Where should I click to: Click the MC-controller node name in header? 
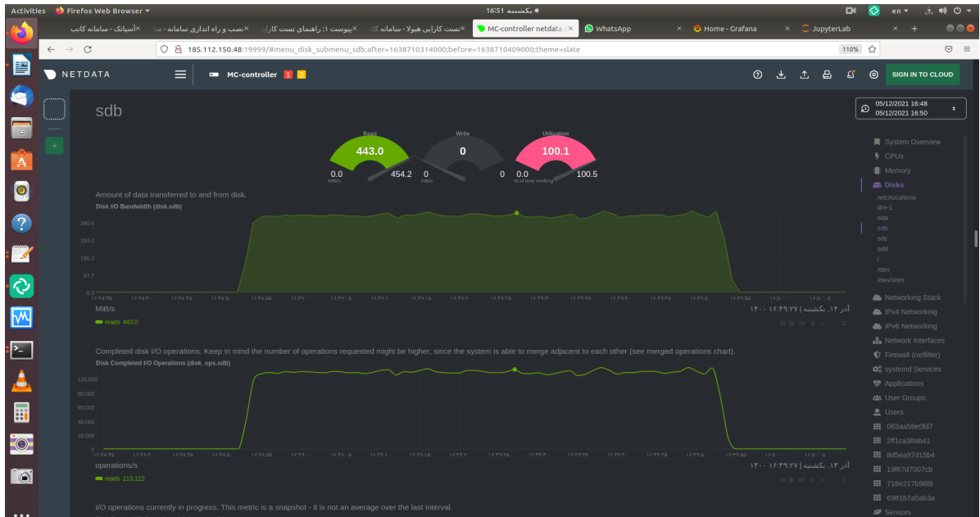[x=252, y=75]
